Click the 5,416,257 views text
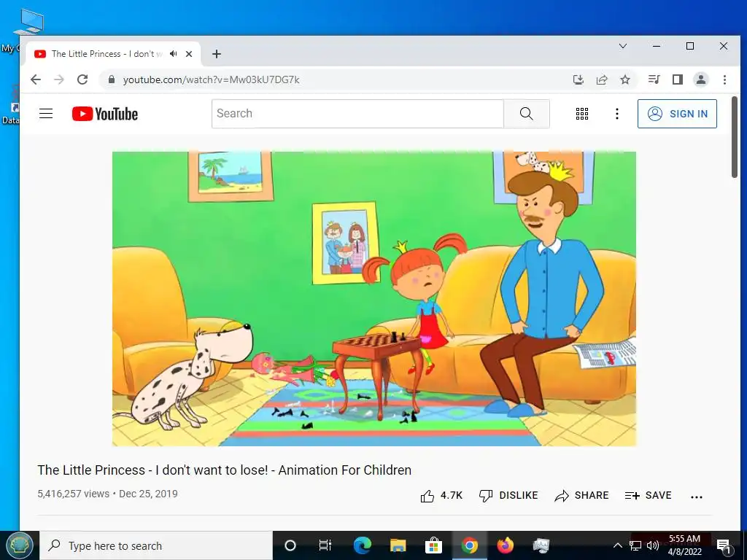This screenshot has height=560, width=747. click(x=74, y=494)
